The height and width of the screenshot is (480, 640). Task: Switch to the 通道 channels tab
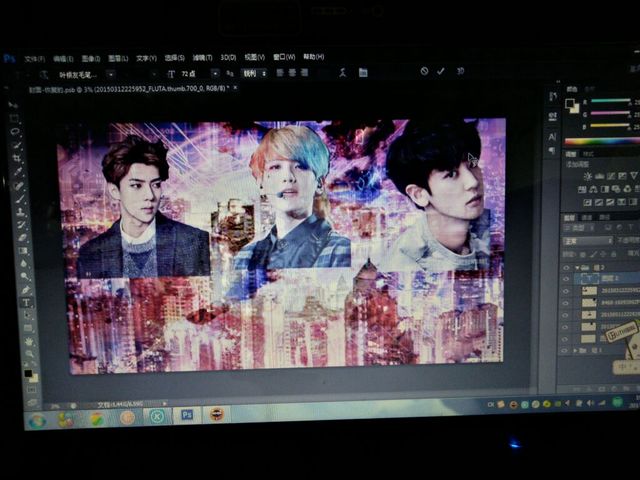coord(587,217)
